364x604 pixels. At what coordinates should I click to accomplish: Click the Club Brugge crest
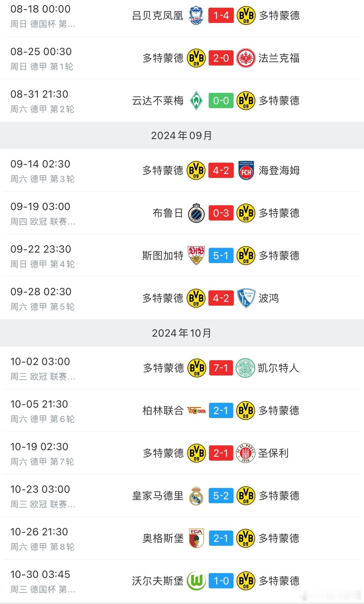(196, 213)
